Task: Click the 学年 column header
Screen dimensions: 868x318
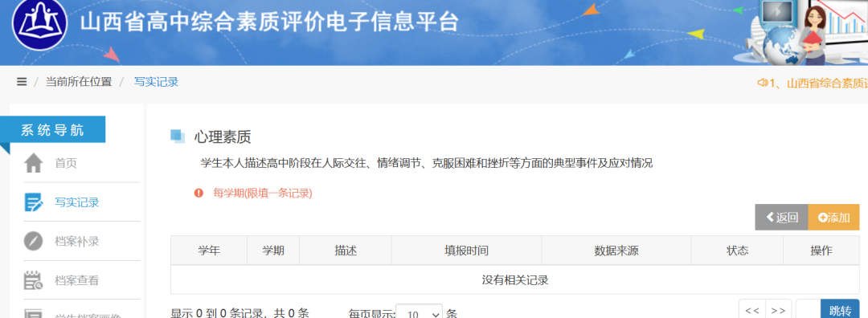Action: tap(209, 251)
